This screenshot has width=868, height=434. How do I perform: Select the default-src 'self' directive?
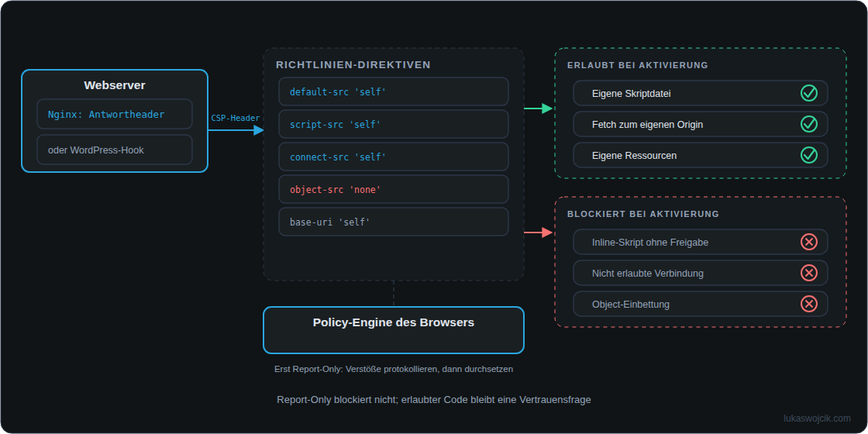tap(394, 91)
